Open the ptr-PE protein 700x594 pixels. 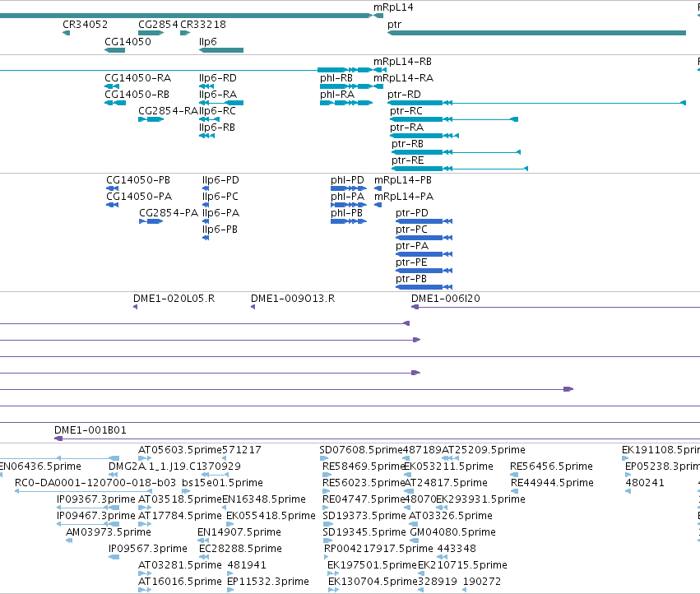coord(424,271)
